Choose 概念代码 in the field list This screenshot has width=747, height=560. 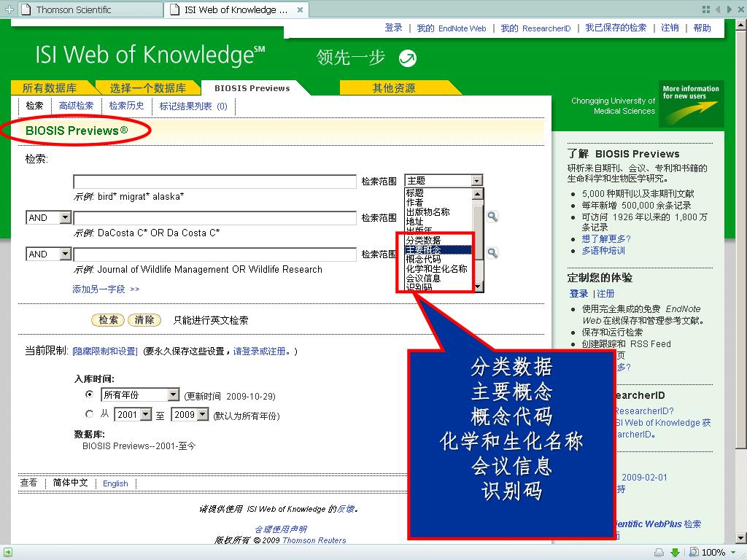(x=423, y=259)
